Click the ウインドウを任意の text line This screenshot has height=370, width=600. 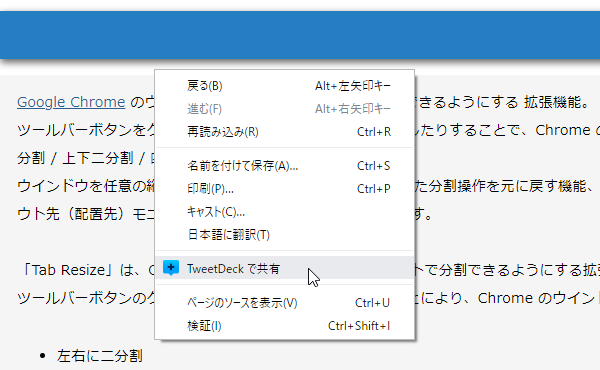coord(85,186)
